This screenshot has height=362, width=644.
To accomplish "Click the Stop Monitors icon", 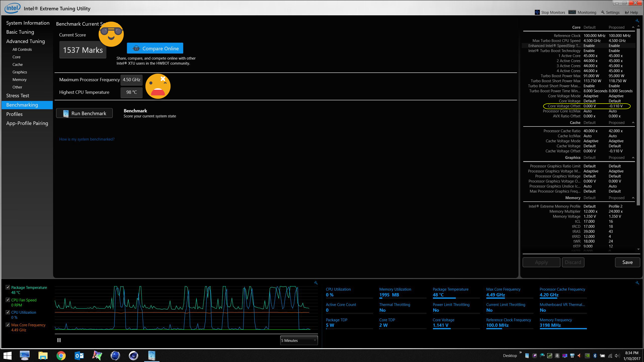I will [x=537, y=12].
